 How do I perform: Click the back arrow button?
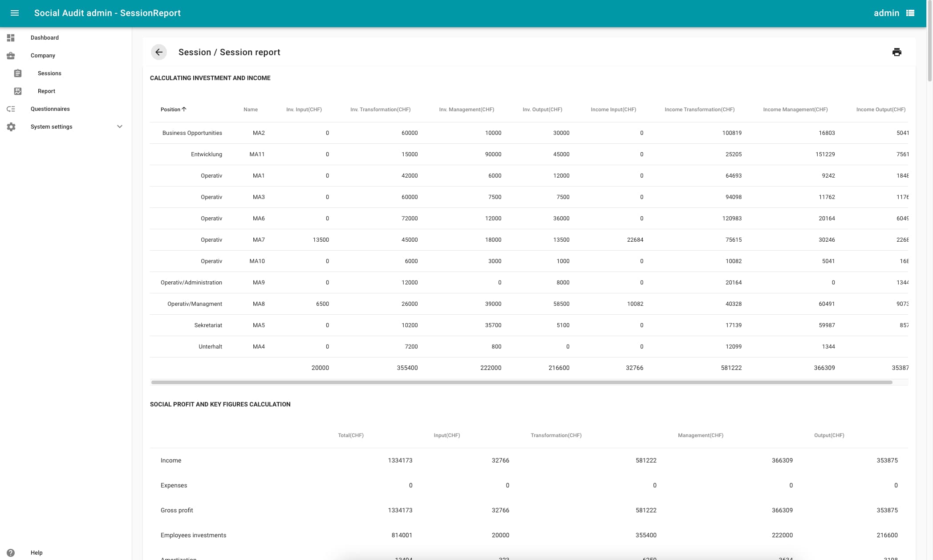point(159,52)
